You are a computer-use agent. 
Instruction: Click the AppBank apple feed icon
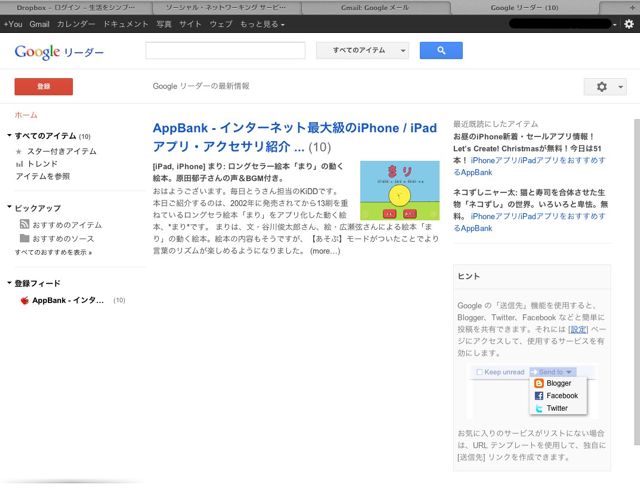coord(24,301)
